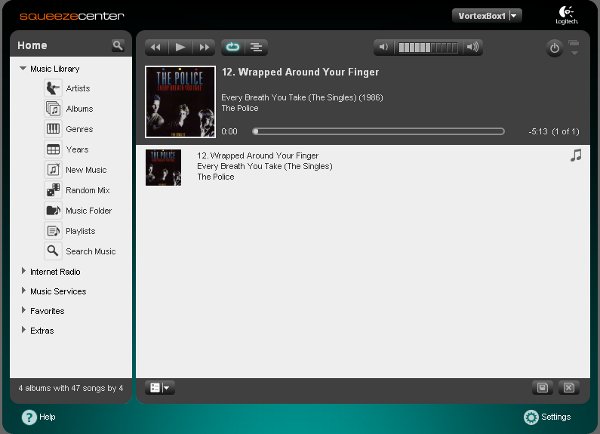Open the search icon beside Home
This screenshot has width=600, height=434.
point(117,46)
